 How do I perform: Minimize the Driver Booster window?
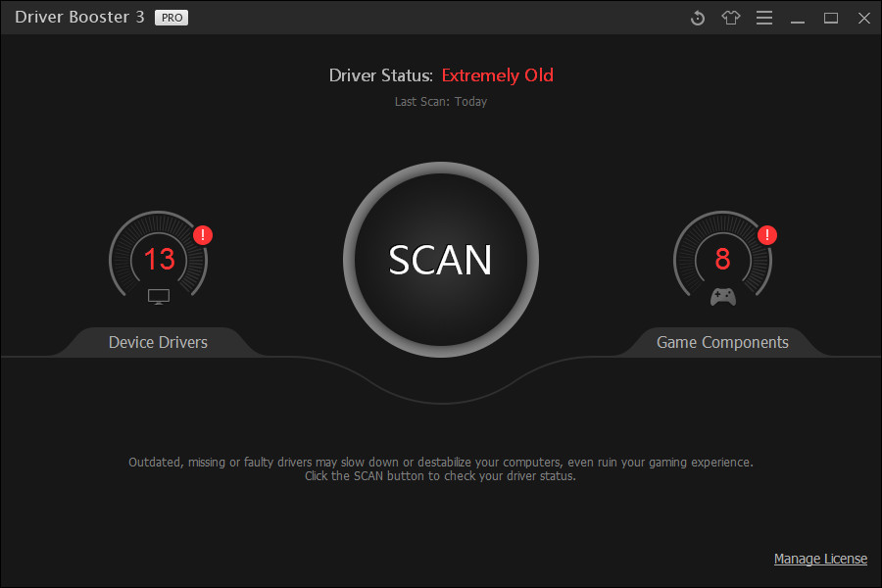click(797, 18)
